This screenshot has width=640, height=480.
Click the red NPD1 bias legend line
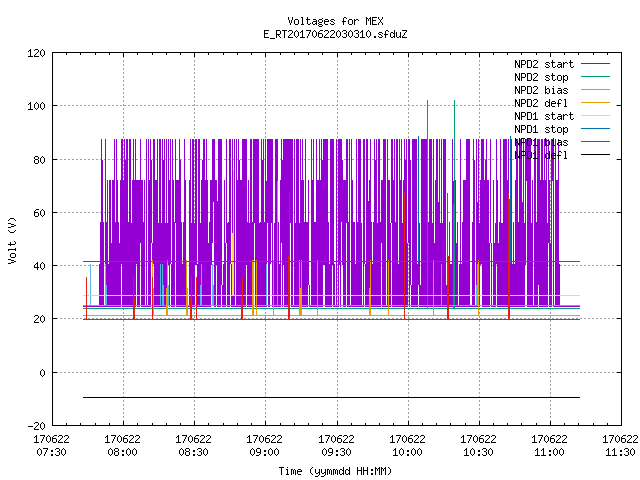click(x=595, y=142)
